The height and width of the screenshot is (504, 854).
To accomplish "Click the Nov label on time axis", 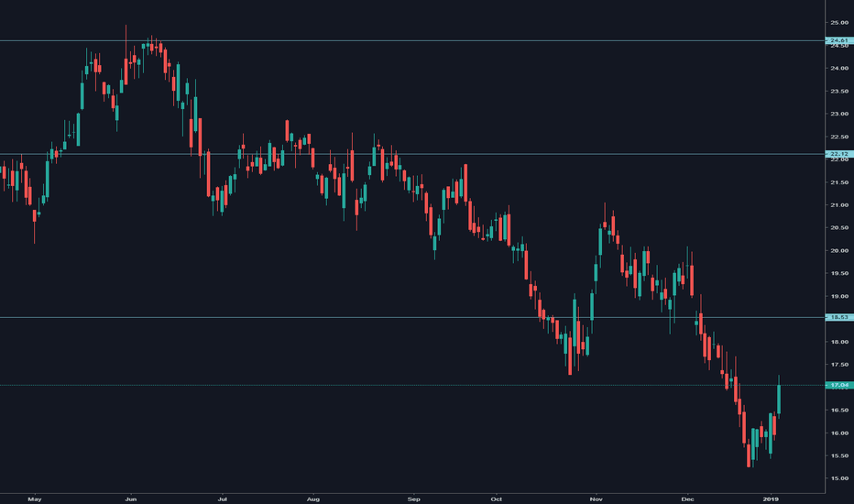I will [596, 499].
